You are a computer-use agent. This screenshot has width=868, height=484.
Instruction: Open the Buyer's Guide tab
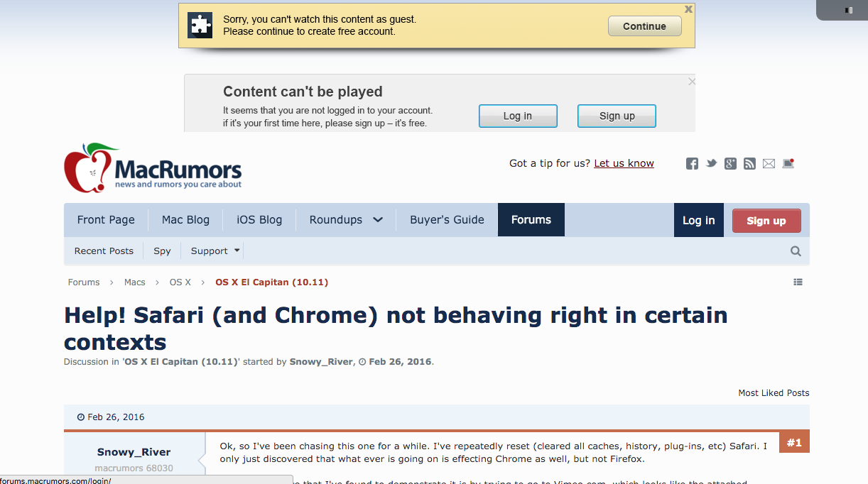click(x=447, y=220)
